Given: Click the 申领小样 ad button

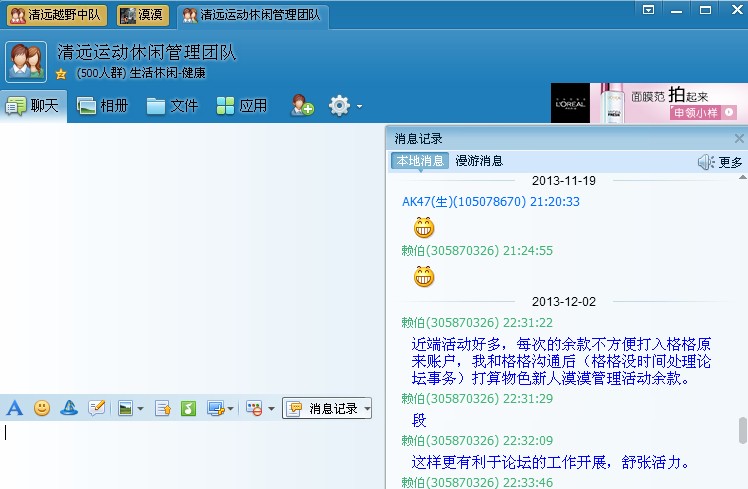Looking at the screenshot, I should coord(703,113).
